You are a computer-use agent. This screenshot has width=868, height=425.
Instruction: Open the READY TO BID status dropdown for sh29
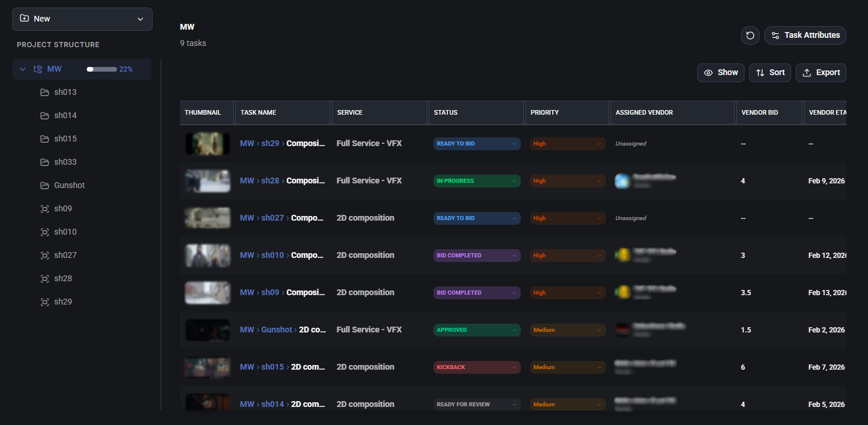coord(477,144)
